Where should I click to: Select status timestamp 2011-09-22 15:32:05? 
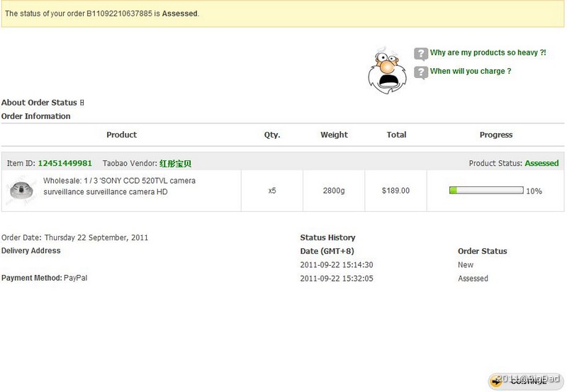tap(336, 279)
